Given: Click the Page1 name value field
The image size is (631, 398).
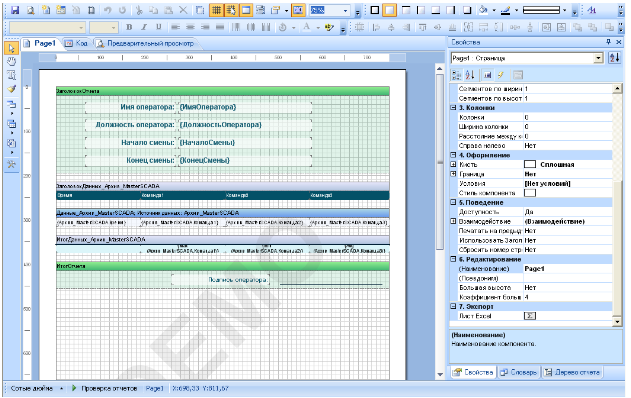Looking at the screenshot, I should pos(568,269).
